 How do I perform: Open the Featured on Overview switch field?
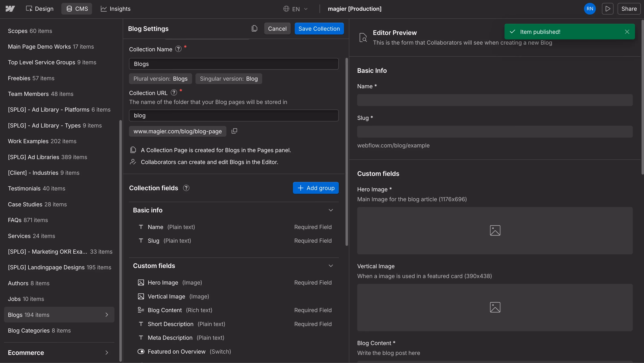[x=234, y=352]
